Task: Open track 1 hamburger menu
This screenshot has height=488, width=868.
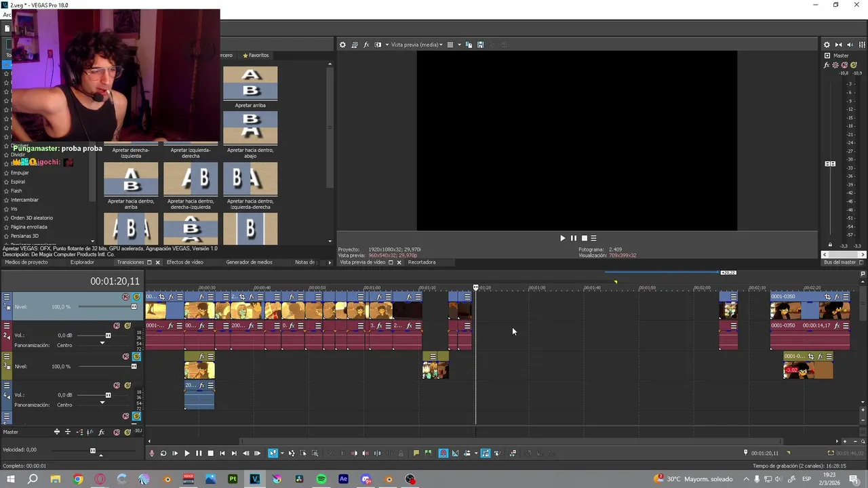Action: pos(7,297)
